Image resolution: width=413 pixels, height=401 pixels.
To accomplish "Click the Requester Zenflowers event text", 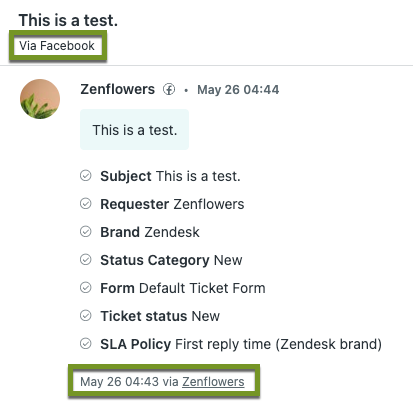I will tap(172, 204).
